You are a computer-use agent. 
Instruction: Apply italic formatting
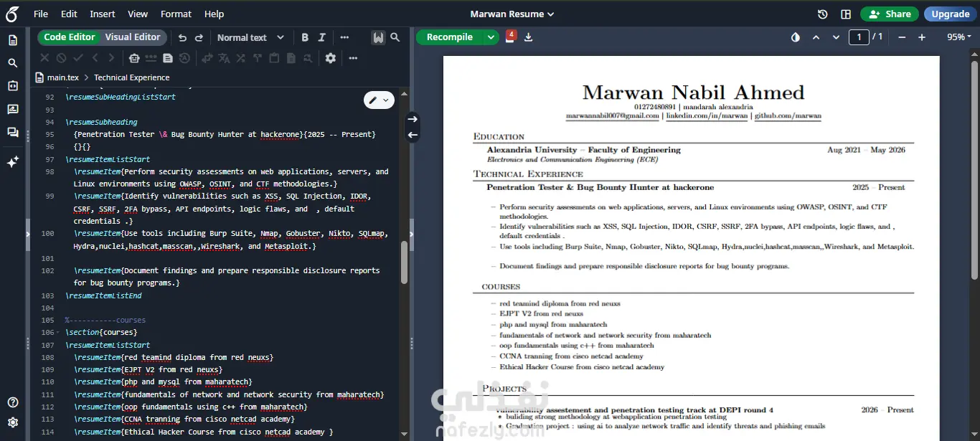click(322, 37)
